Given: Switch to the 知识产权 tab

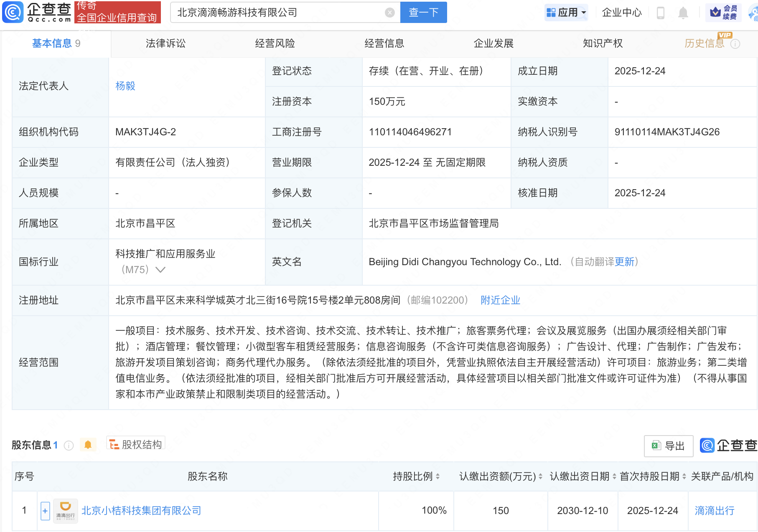Looking at the screenshot, I should pos(603,43).
